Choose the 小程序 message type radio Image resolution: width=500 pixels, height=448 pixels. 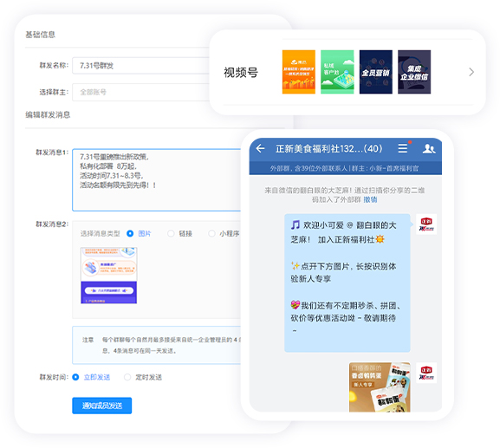211,234
